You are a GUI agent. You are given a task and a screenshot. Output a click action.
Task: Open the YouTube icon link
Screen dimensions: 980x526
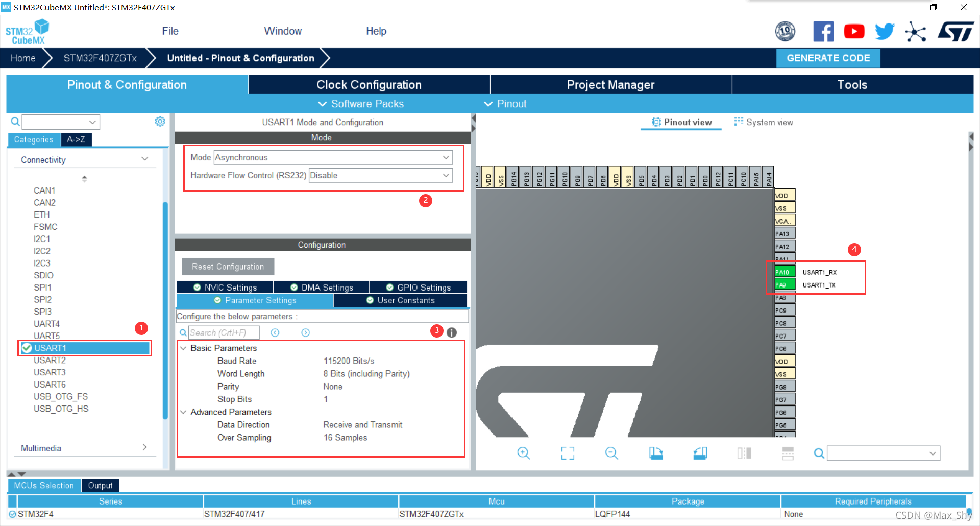[854, 32]
